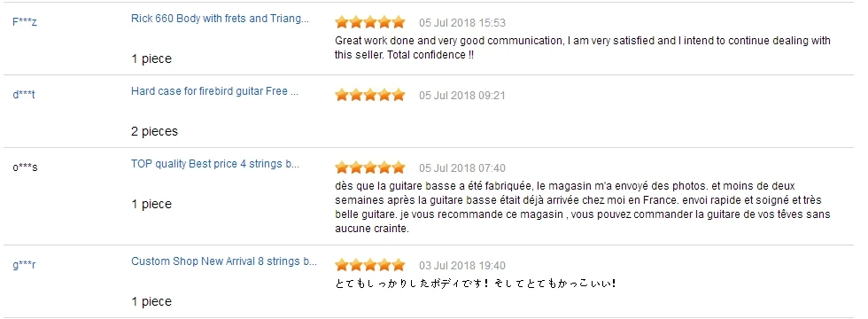
Task: Open the Hard case for firebird guitar link
Action: coord(214,91)
